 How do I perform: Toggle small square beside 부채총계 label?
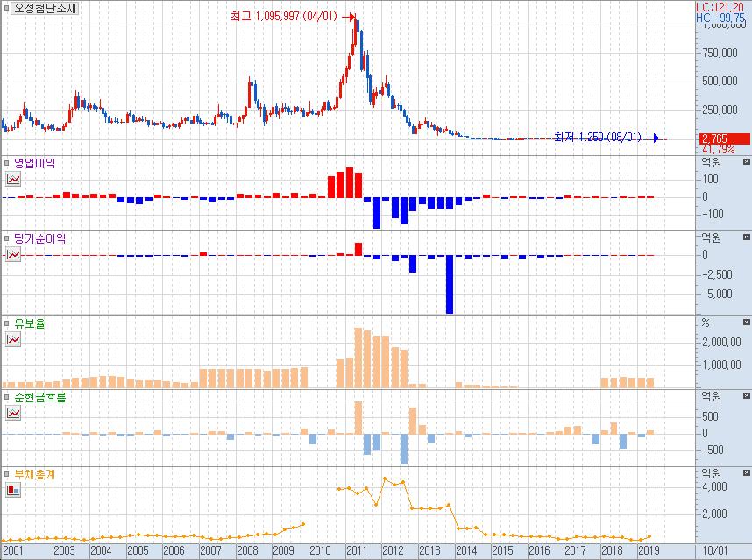tap(6, 474)
